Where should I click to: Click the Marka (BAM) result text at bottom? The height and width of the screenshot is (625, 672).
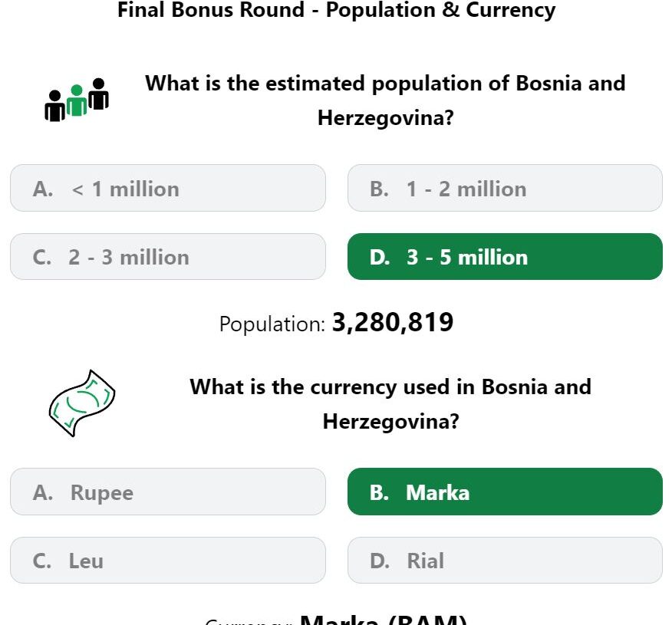[383, 620]
